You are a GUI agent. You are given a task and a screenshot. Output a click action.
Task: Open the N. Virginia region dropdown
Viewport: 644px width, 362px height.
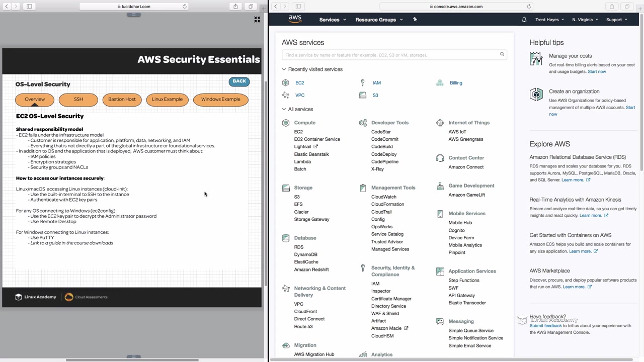coord(585,20)
